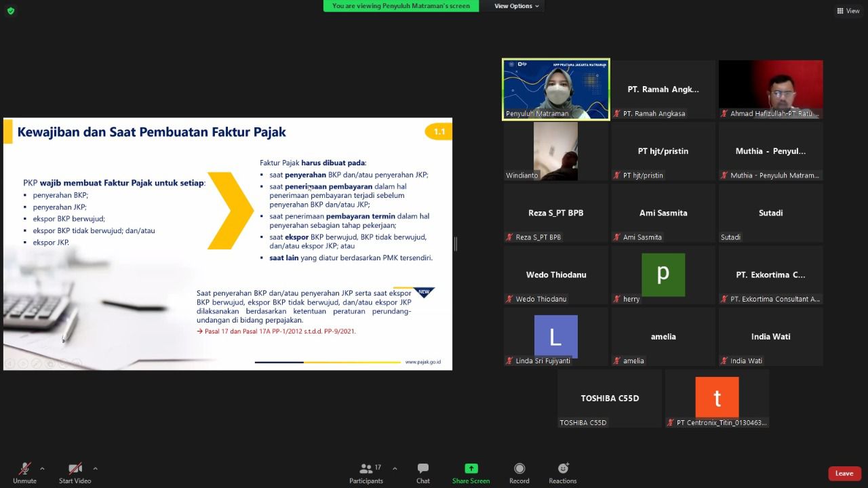This screenshot has height=488, width=868.
Task: Click the green encryption shield icon
Action: coord(10,11)
